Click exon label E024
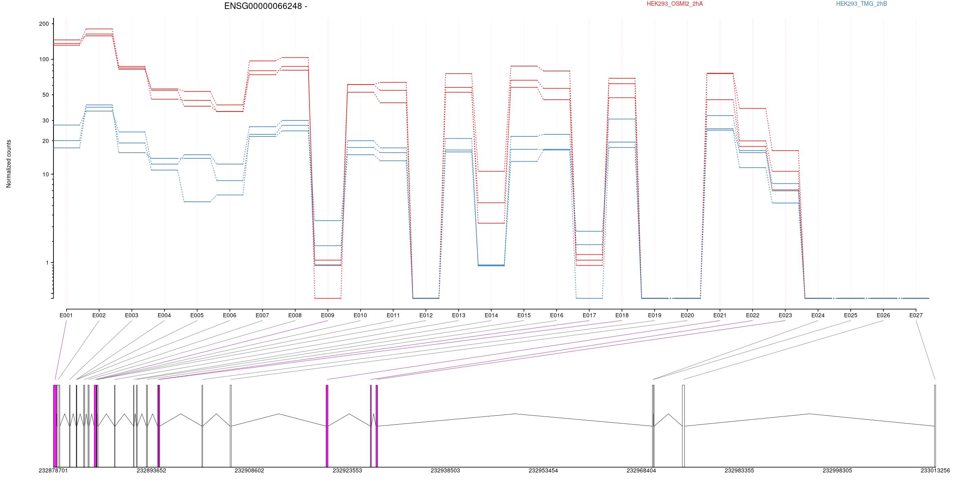The image size is (980, 490). coord(818,315)
